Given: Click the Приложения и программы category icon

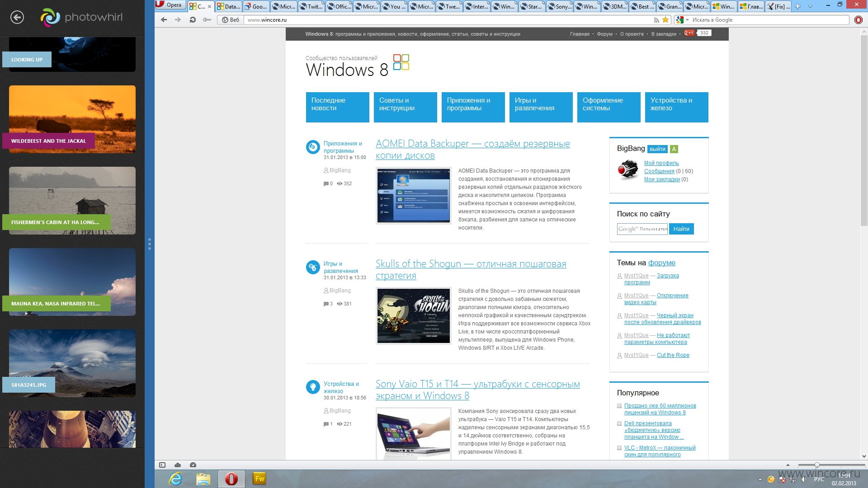Looking at the screenshot, I should [x=313, y=147].
